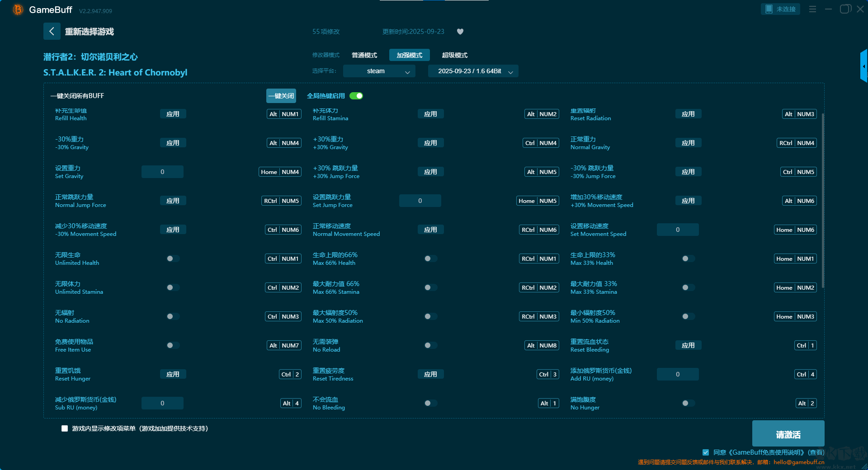This screenshot has width=868, height=470.
Task: Click the 重新选择游戏 reselect game label
Action: [89, 32]
